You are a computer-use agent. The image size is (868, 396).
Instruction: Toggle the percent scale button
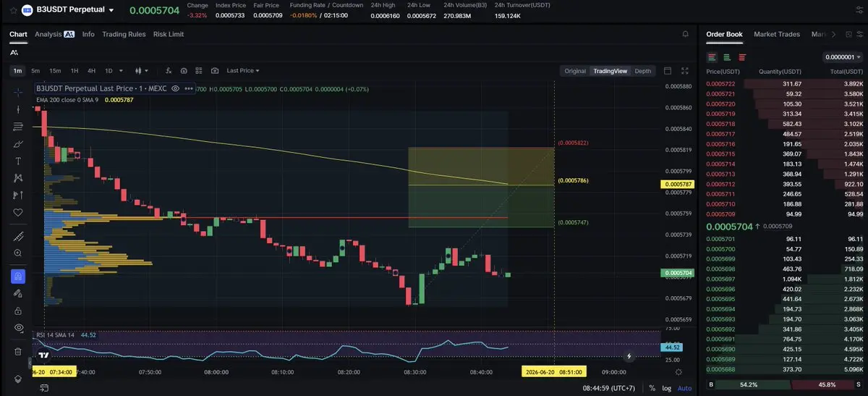(652, 388)
